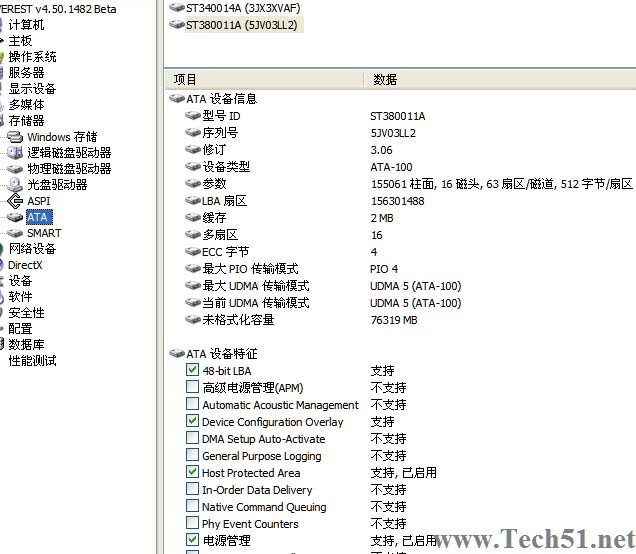Open the 逻辑磁盘驱动器 page
The width and height of the screenshot is (636, 554).
coord(69,152)
